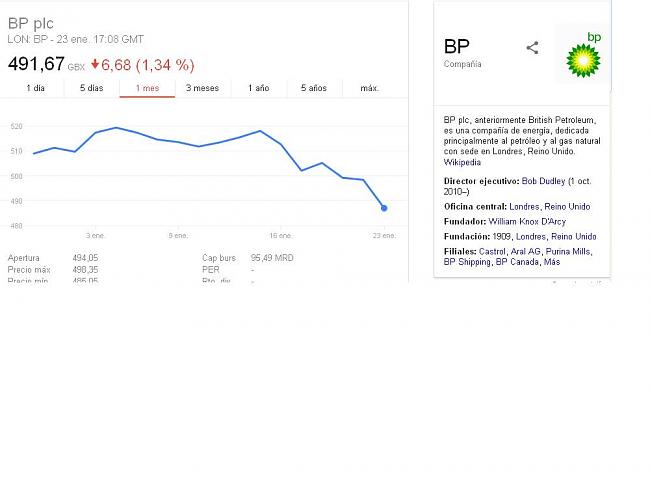Select the '1 día' range tab
The image size is (650, 488).
36,88
